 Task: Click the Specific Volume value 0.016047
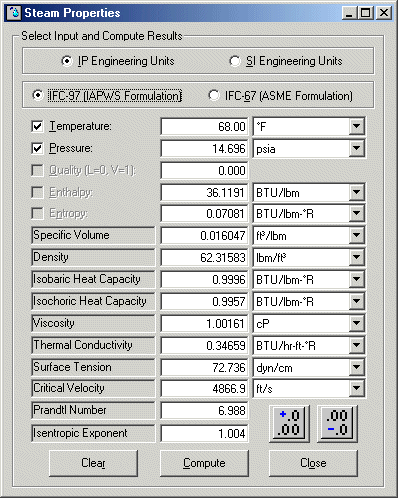(x=204, y=235)
